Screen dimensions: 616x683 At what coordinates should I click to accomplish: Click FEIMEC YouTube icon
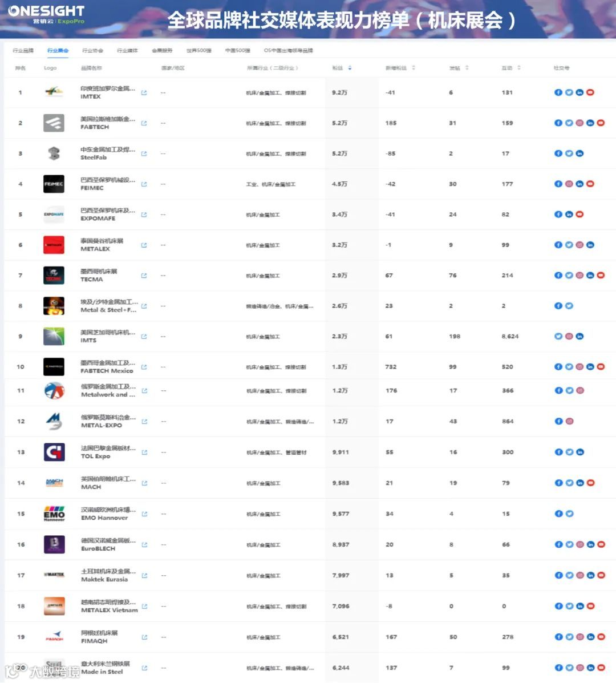point(590,184)
